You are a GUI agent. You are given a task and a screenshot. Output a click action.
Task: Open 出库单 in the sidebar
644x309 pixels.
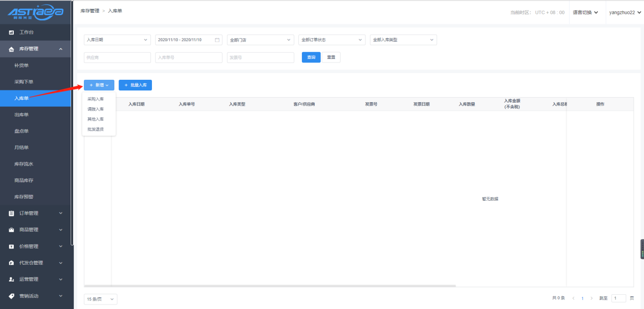[21, 115]
